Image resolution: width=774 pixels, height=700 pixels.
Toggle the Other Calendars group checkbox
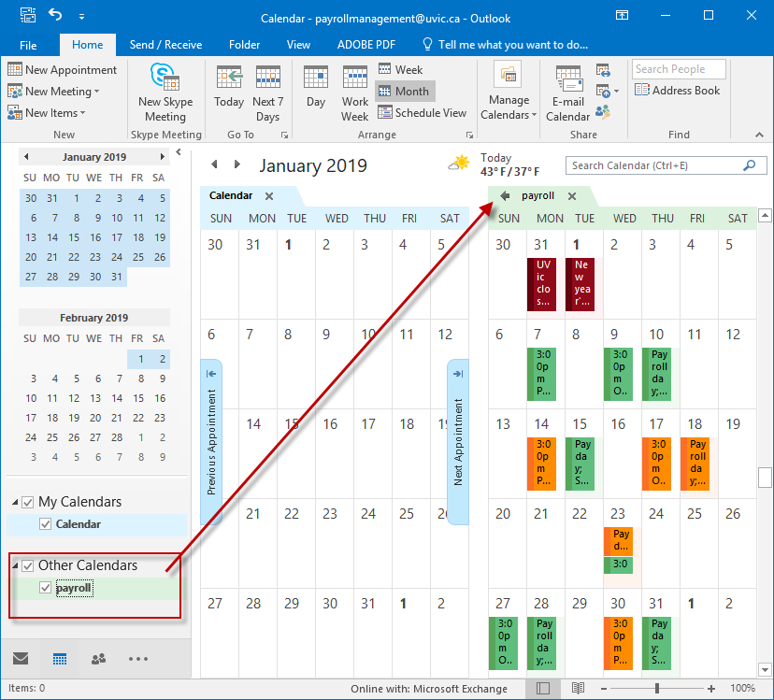click(28, 565)
